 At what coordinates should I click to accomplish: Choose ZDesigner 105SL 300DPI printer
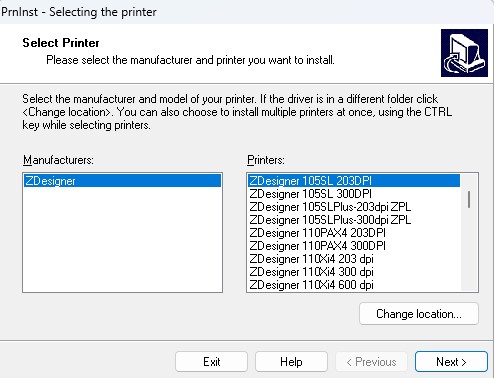pos(354,194)
